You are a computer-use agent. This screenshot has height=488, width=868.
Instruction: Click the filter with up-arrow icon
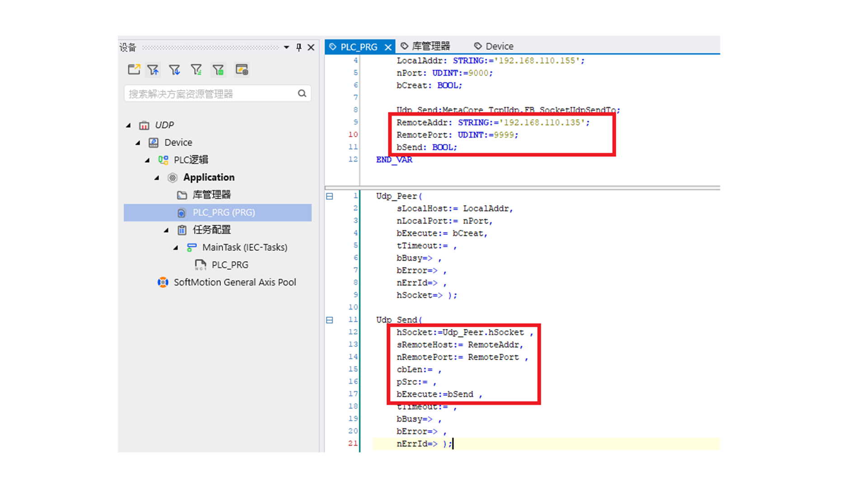[x=153, y=70]
